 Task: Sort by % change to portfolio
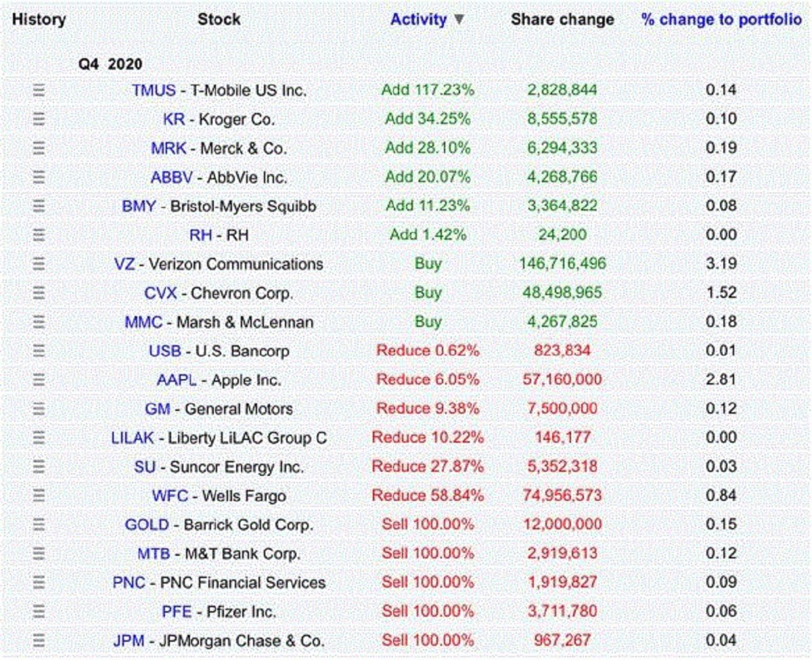(721, 20)
